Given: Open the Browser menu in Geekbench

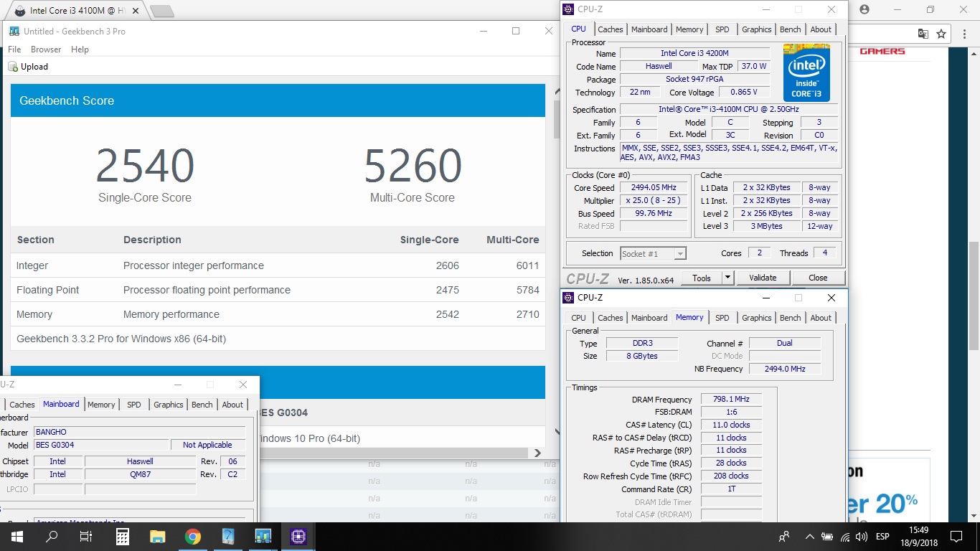Looking at the screenshot, I should click(x=46, y=50).
